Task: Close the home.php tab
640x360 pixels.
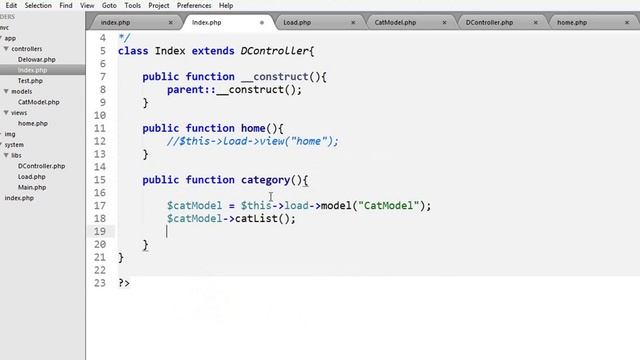Action: (x=627, y=23)
